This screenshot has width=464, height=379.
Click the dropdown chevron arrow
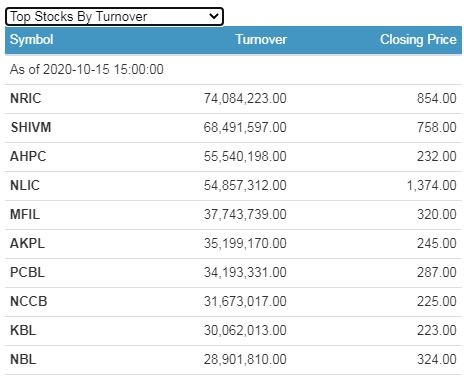[214, 16]
